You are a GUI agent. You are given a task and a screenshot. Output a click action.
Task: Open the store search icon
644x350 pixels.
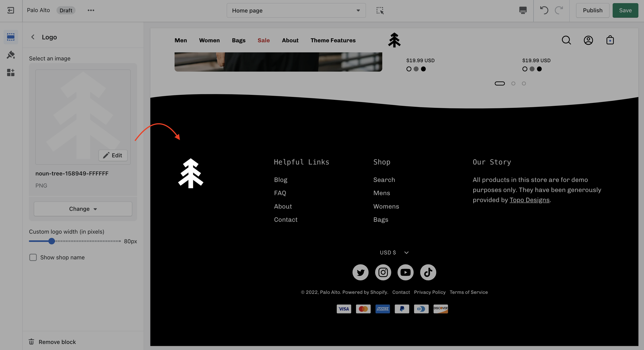[566, 40]
